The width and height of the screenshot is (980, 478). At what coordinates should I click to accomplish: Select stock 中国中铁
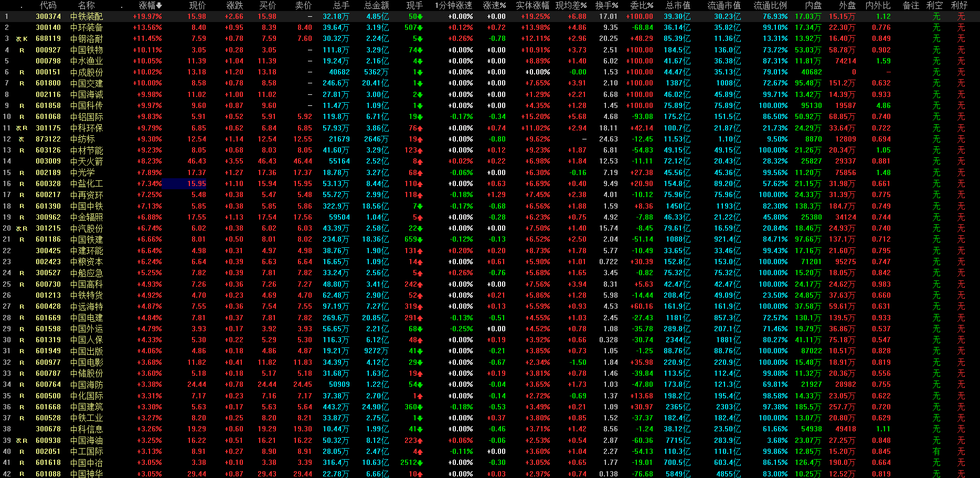click(87, 206)
